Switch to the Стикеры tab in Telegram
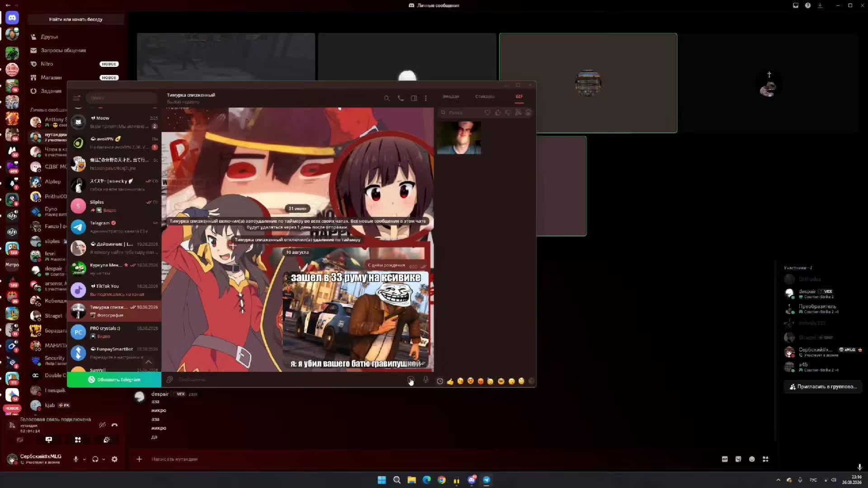The height and width of the screenshot is (488, 868). pos(485,96)
